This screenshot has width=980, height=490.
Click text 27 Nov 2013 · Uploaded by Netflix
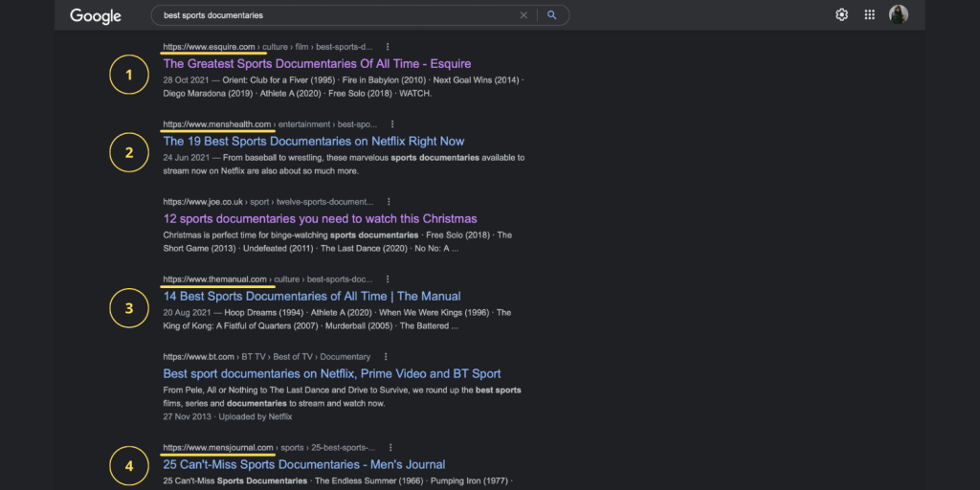click(x=228, y=417)
